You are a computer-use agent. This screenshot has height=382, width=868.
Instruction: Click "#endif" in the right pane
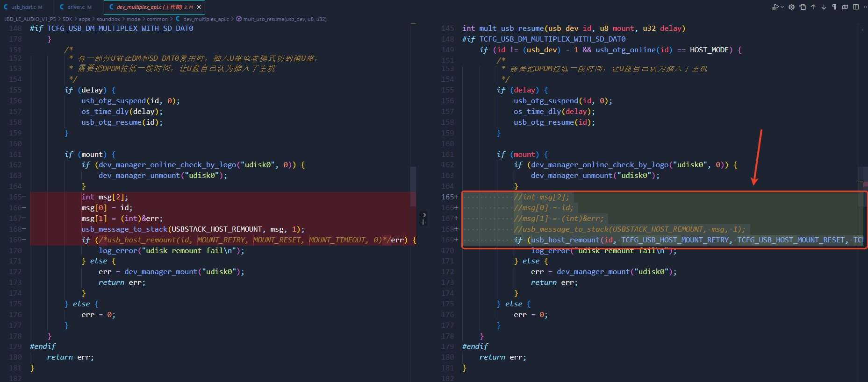[475, 347]
